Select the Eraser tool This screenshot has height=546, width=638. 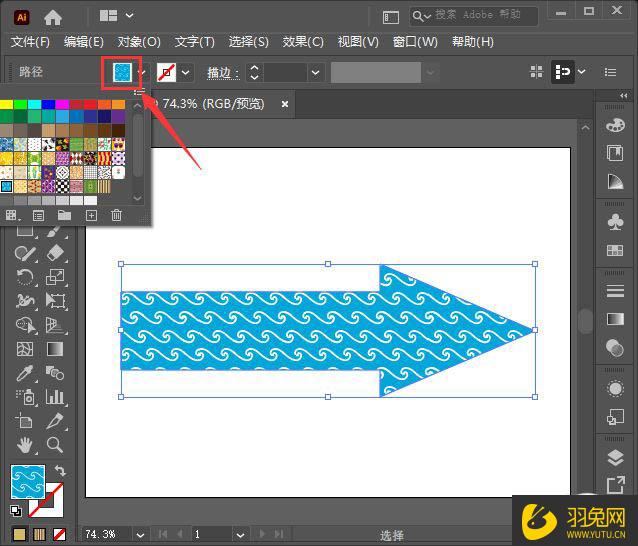pyautogui.click(x=55, y=253)
